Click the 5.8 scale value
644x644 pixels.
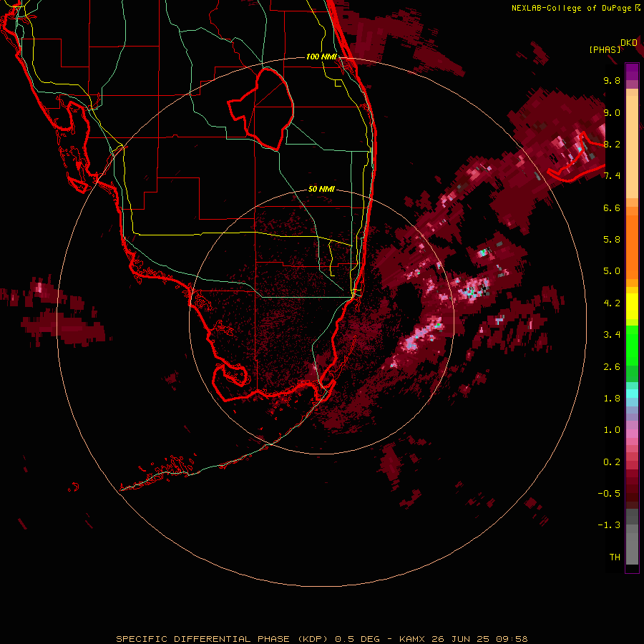tap(612, 240)
